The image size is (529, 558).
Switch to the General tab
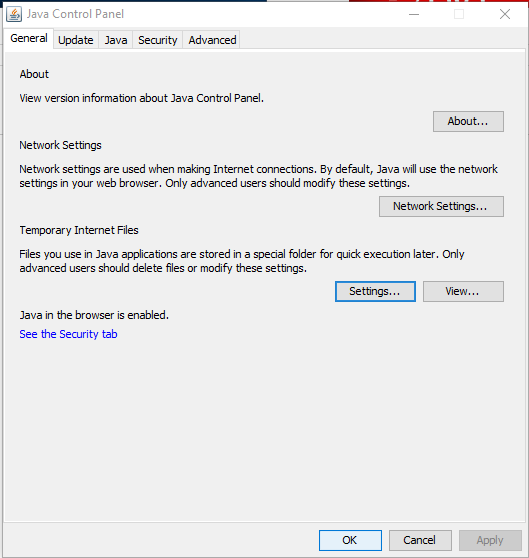tap(29, 38)
